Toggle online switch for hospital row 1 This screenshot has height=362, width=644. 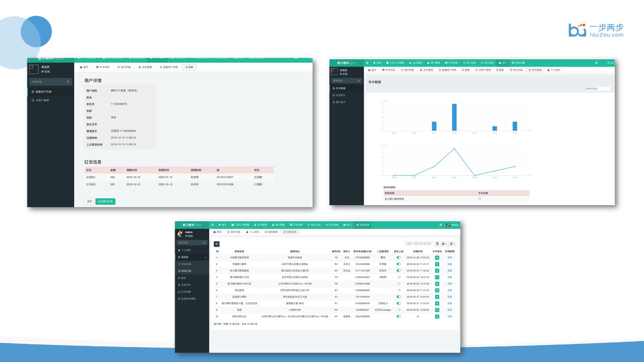click(x=398, y=257)
